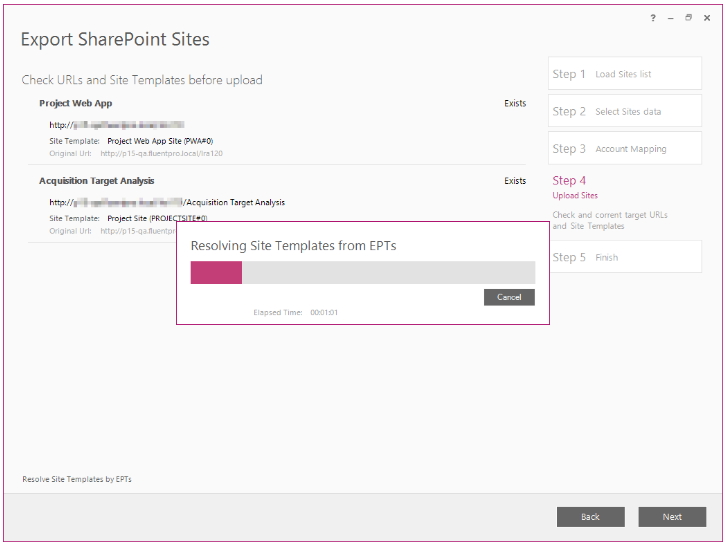This screenshot has height=546, width=728.
Task: Click the Project Web App heading
Action: (76, 103)
